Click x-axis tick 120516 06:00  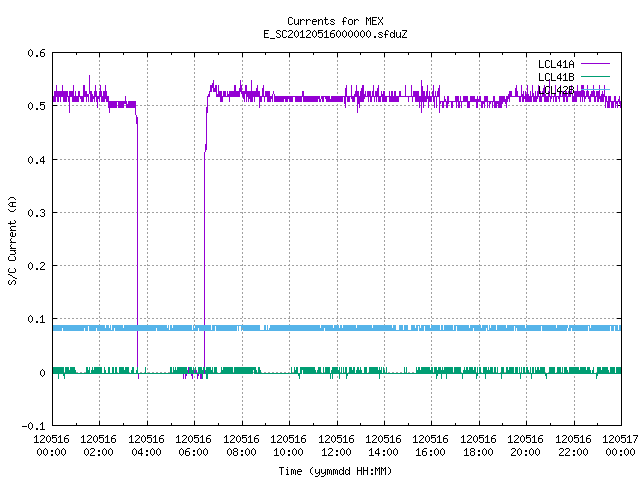click(193, 445)
